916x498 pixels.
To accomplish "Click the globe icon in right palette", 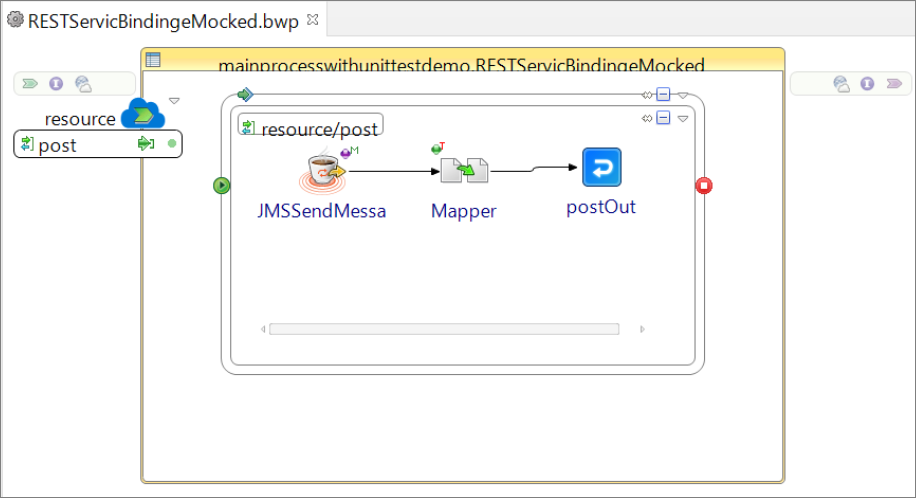I will [841, 84].
